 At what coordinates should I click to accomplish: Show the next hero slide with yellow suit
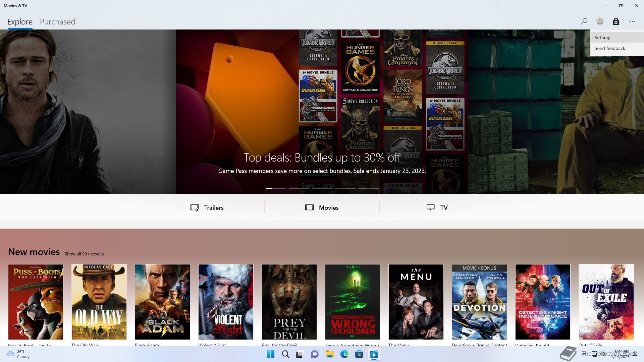(556, 112)
